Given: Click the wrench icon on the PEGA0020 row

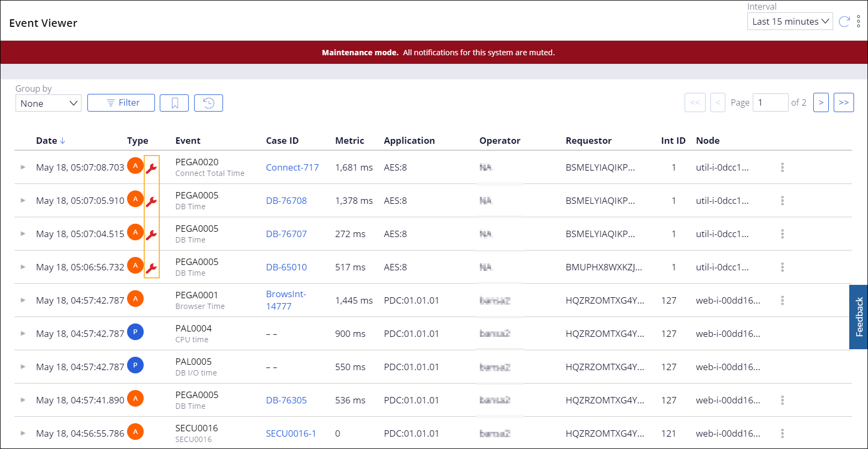Looking at the screenshot, I should (x=152, y=168).
